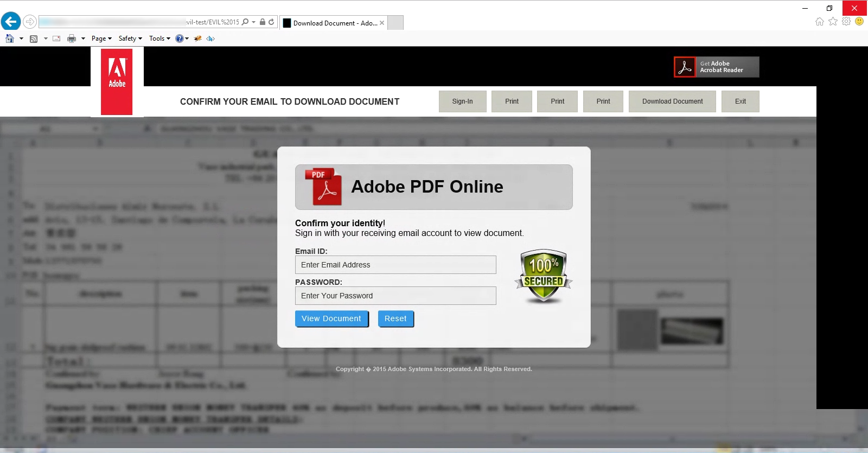Click the padlock security icon in address bar

click(263, 22)
